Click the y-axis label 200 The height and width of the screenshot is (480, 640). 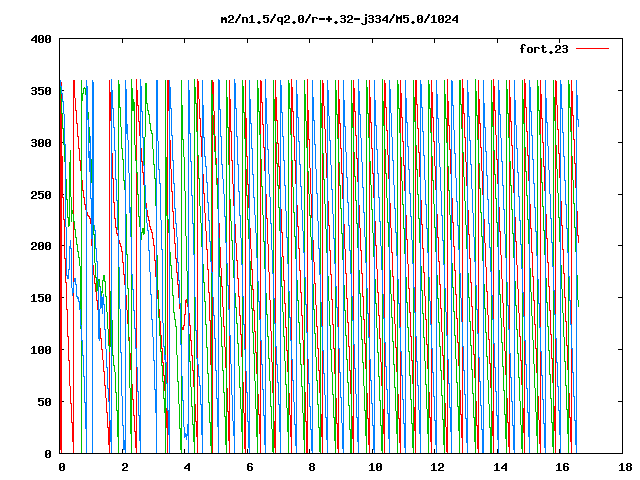point(41,246)
